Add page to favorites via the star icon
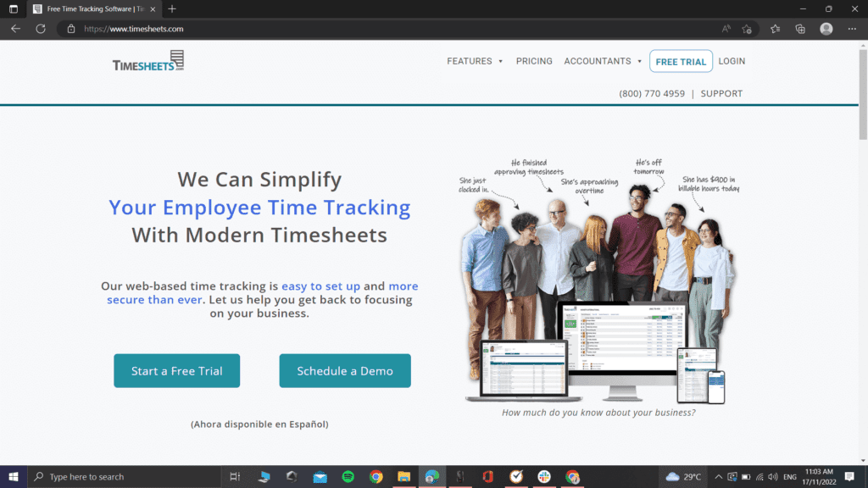 (747, 28)
